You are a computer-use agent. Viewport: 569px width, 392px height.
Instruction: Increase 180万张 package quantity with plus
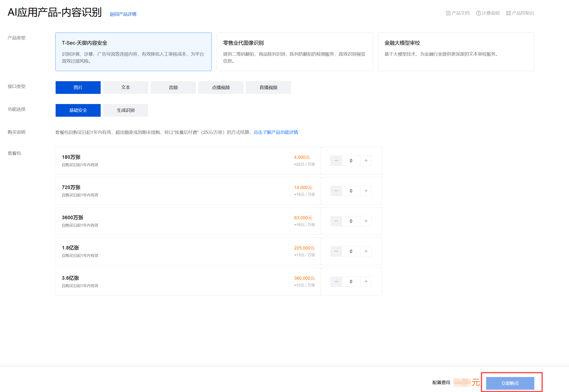(x=366, y=161)
